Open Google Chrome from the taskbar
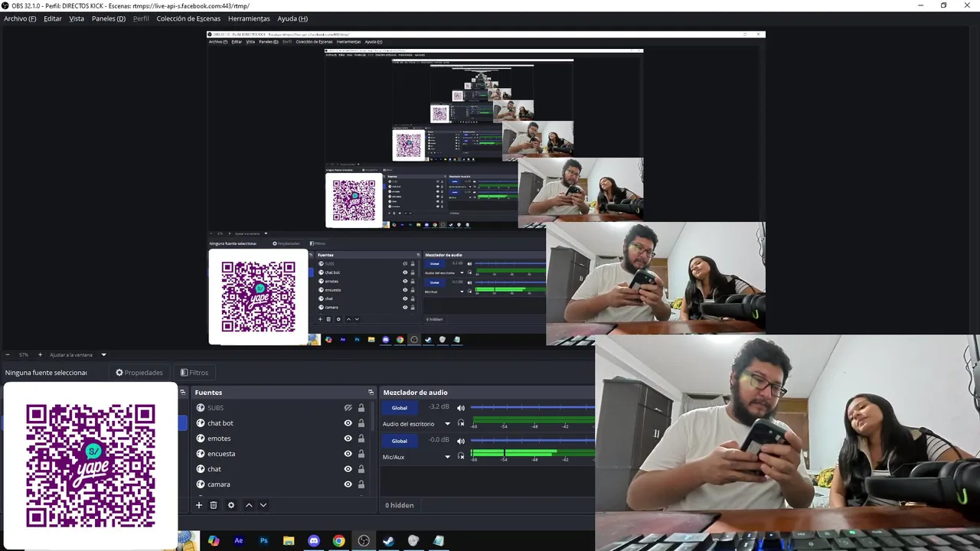Image resolution: width=980 pixels, height=551 pixels. click(x=338, y=541)
